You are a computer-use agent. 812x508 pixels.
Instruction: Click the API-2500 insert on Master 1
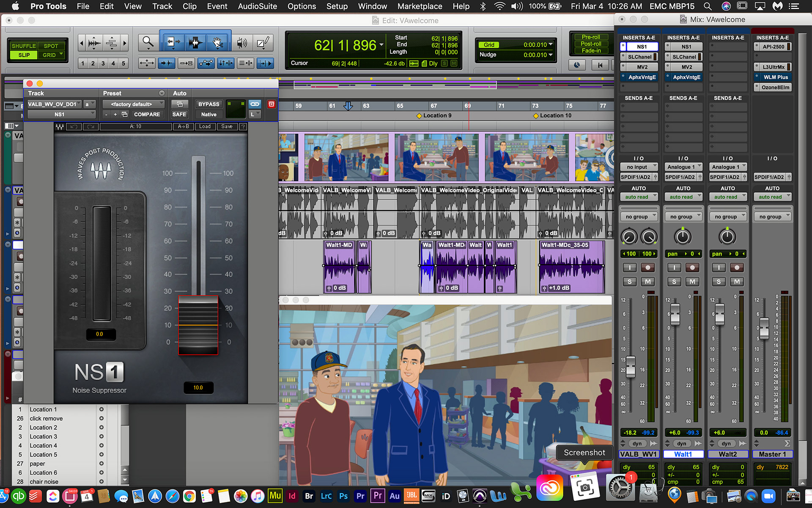(x=773, y=47)
